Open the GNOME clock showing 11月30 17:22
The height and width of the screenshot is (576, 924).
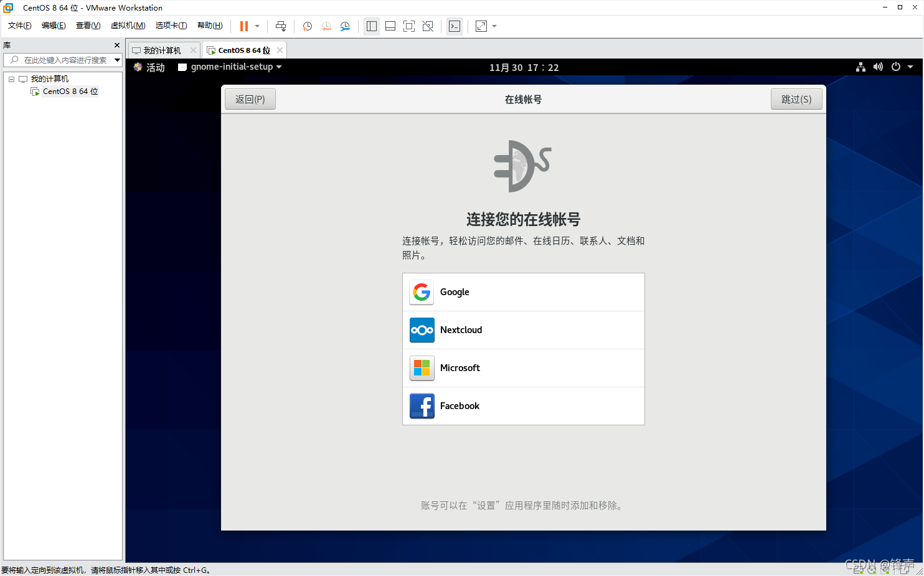pyautogui.click(x=524, y=67)
